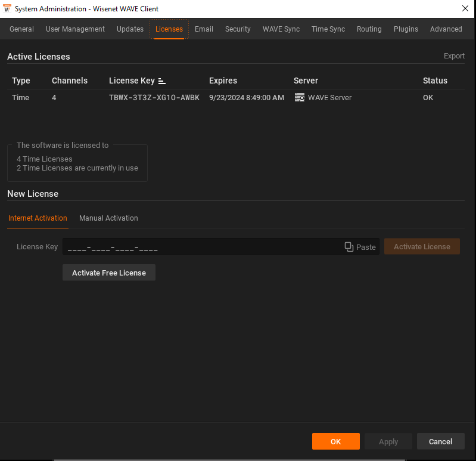Click the Export link for active licenses
The height and width of the screenshot is (461, 476).
(454, 56)
